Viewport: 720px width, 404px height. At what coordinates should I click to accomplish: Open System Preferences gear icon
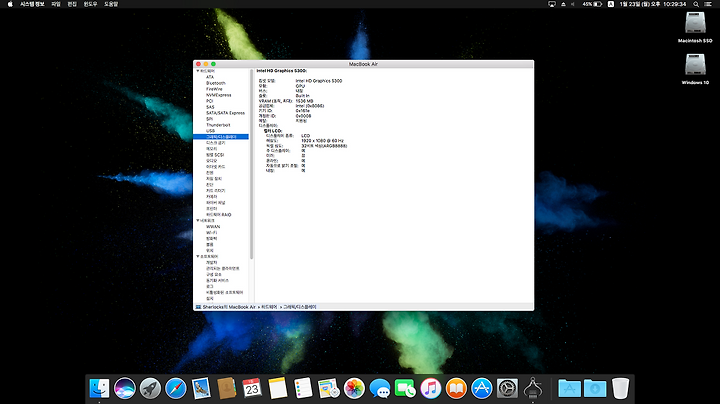(507, 388)
